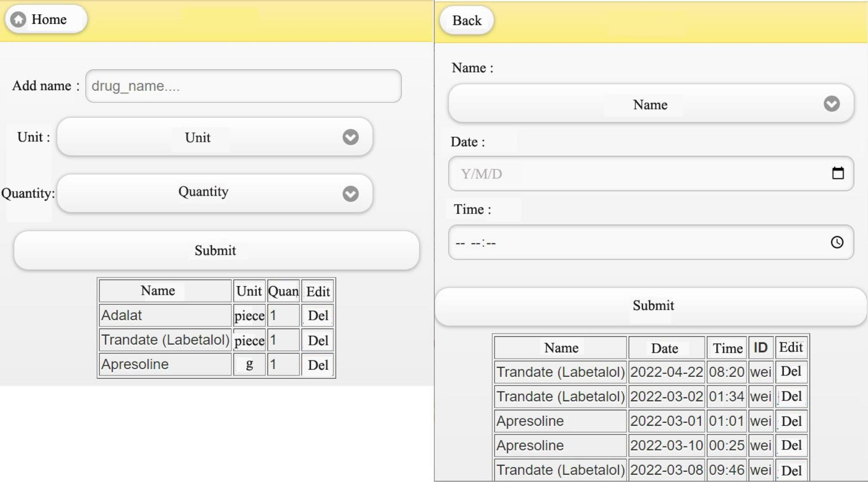868x482 pixels.
Task: Delete the 2022-03-02 Trandate entry
Action: pyautogui.click(x=791, y=396)
